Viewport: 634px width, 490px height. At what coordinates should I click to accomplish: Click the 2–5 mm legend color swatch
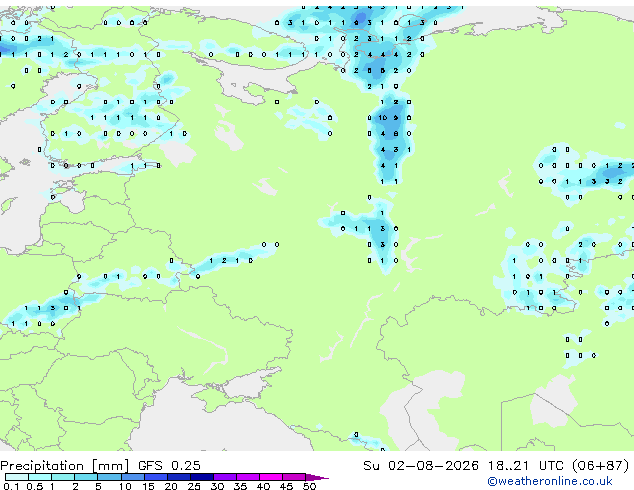point(86,477)
